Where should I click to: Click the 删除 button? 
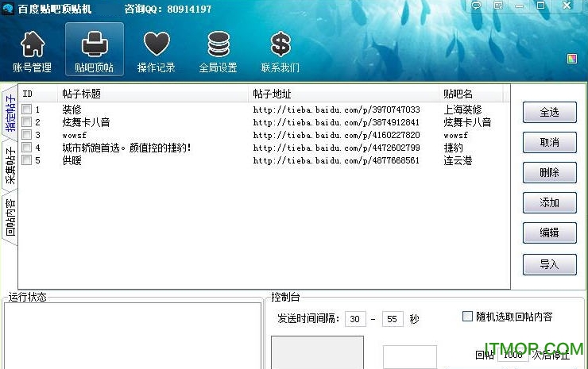click(549, 173)
